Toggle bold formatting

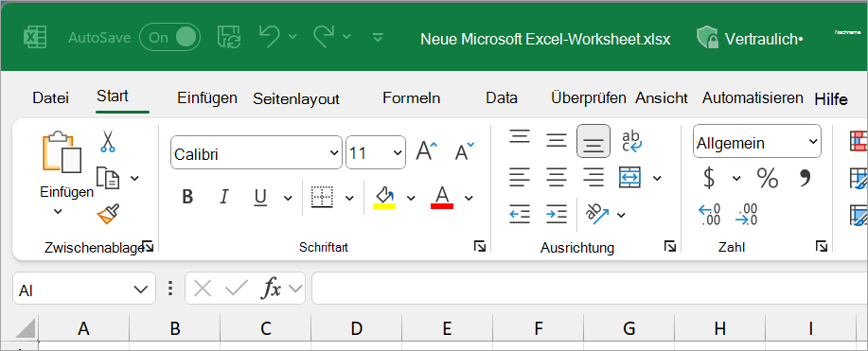[x=187, y=197]
